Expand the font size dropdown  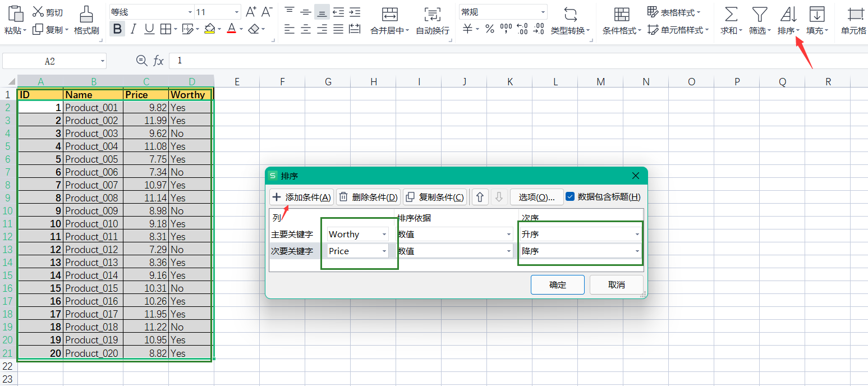point(236,11)
